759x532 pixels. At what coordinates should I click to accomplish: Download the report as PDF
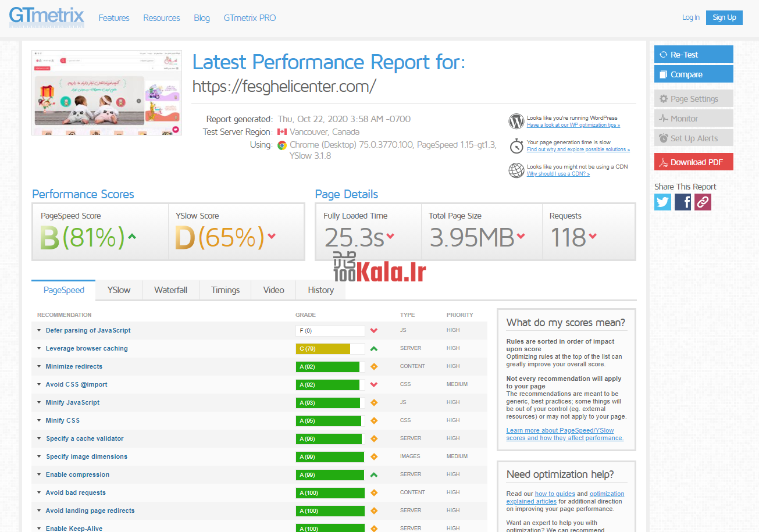tap(694, 162)
